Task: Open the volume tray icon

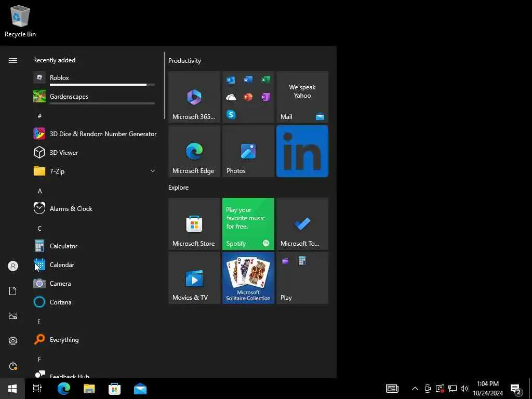Action: click(x=464, y=389)
